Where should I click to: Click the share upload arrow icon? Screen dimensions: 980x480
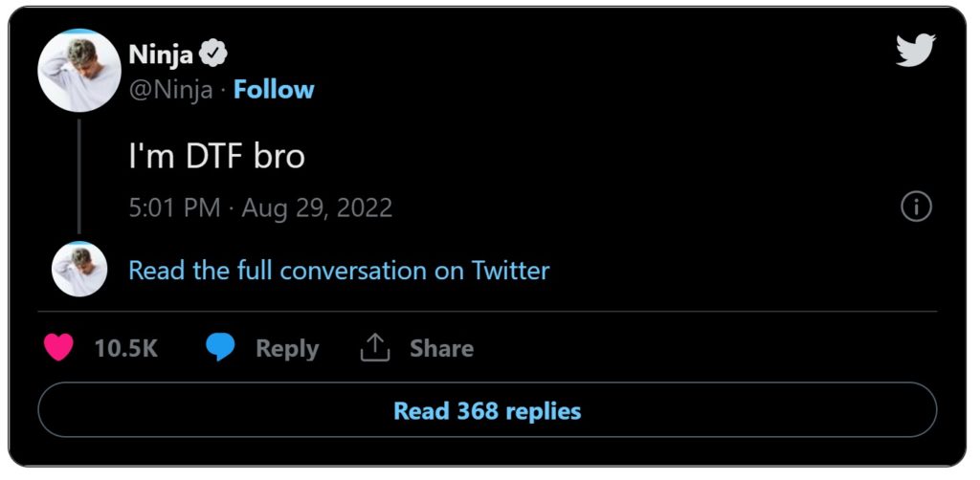375,348
